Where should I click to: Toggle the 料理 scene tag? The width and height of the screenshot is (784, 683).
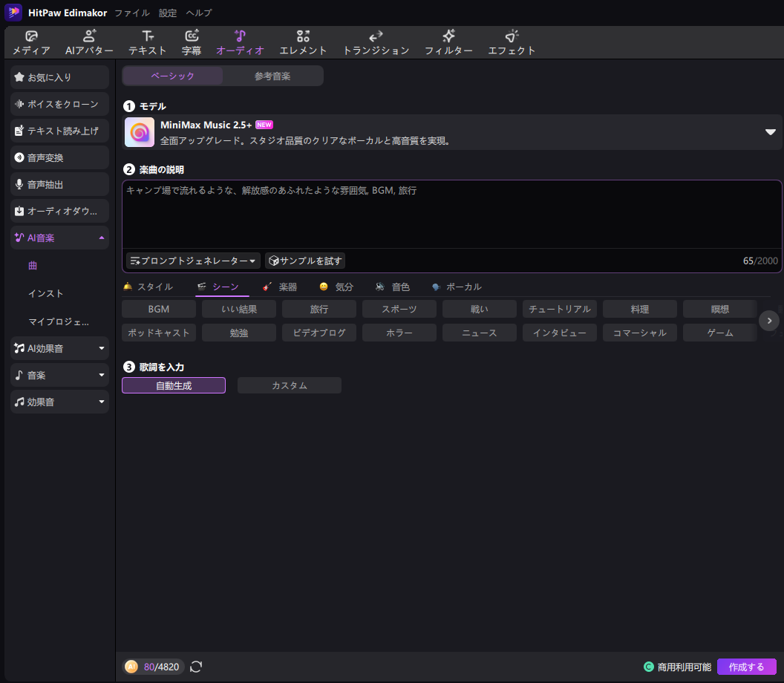tap(639, 309)
